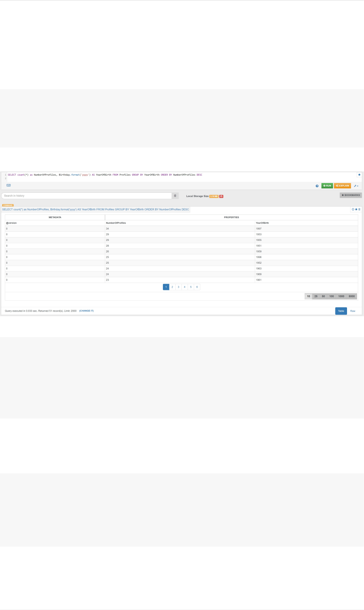Set page size to 10 rows
The width and height of the screenshot is (364, 610).
pos(308,296)
